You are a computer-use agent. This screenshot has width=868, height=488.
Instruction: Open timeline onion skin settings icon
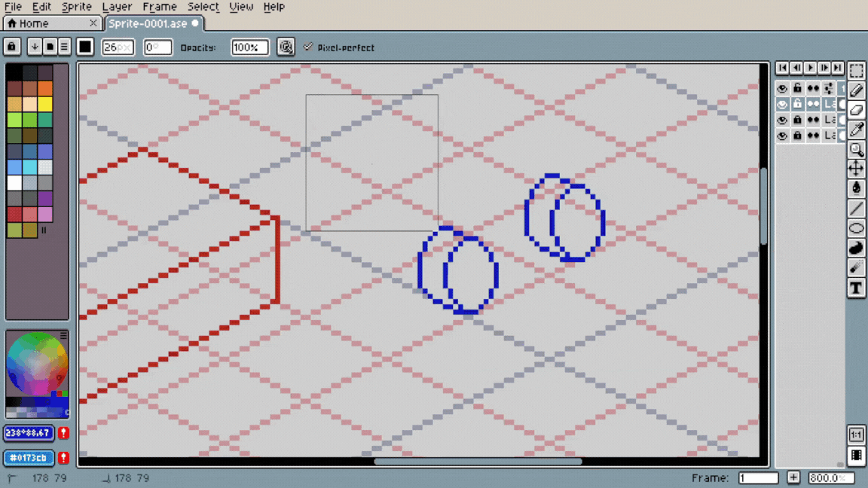(828, 89)
